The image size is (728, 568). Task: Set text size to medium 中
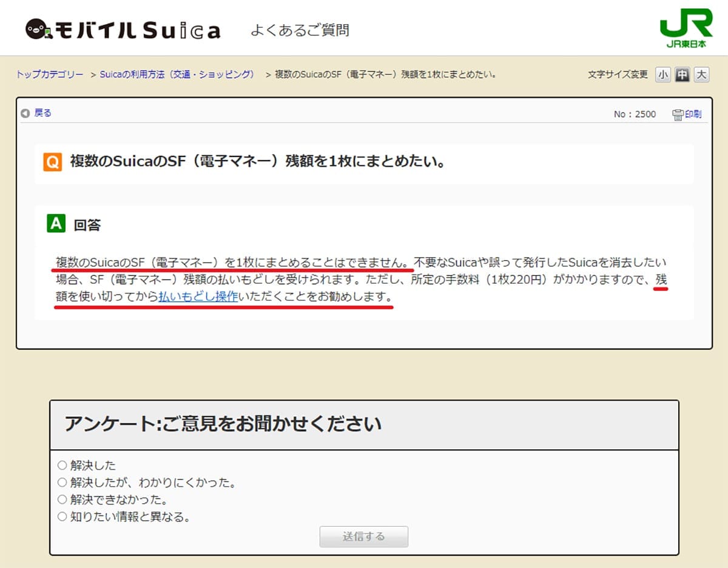pyautogui.click(x=682, y=75)
